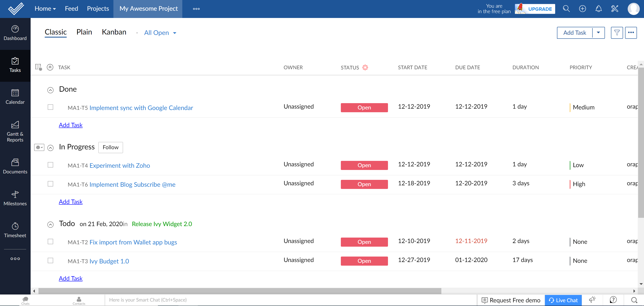644x306 pixels.
Task: Check the Fix import from Wallet checkbox
Action: [50, 241]
